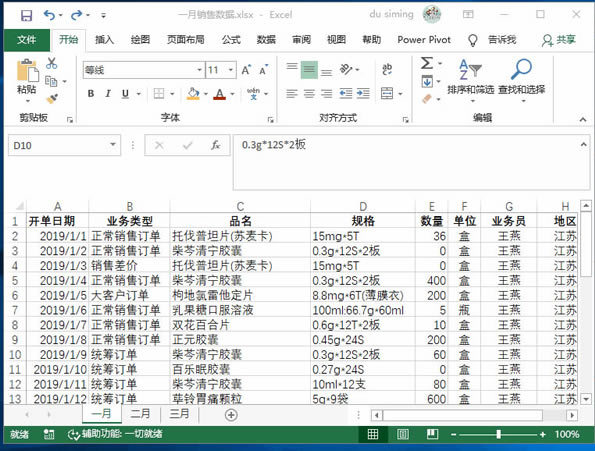The height and width of the screenshot is (451, 595).
Task: Select the 三月 sheet tab
Action: pyautogui.click(x=179, y=413)
